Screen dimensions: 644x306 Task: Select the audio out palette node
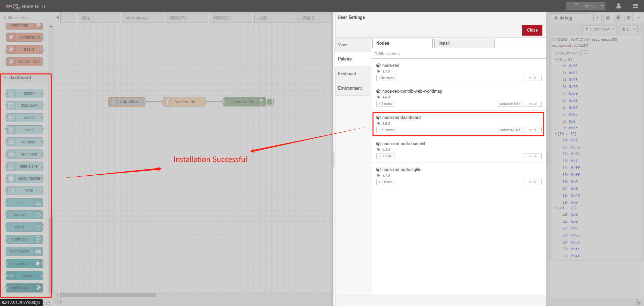point(24,239)
